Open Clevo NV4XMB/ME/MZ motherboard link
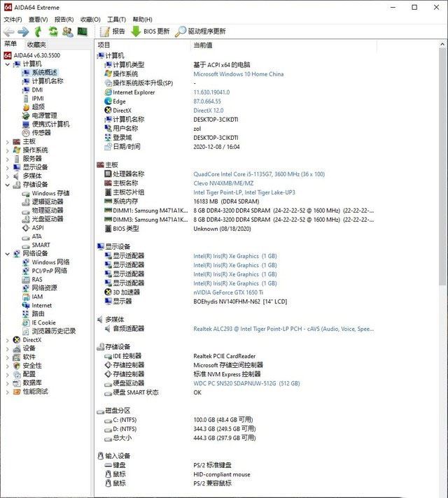 [x=223, y=183]
